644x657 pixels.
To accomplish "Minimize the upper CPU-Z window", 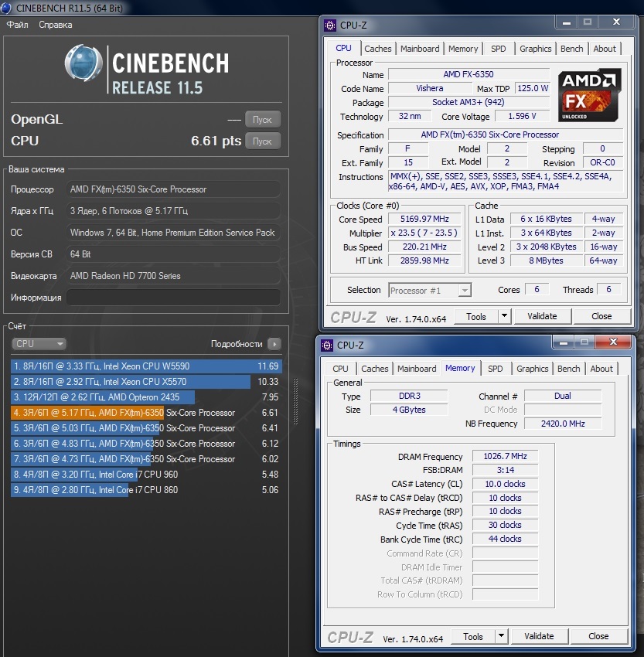I will [x=567, y=22].
